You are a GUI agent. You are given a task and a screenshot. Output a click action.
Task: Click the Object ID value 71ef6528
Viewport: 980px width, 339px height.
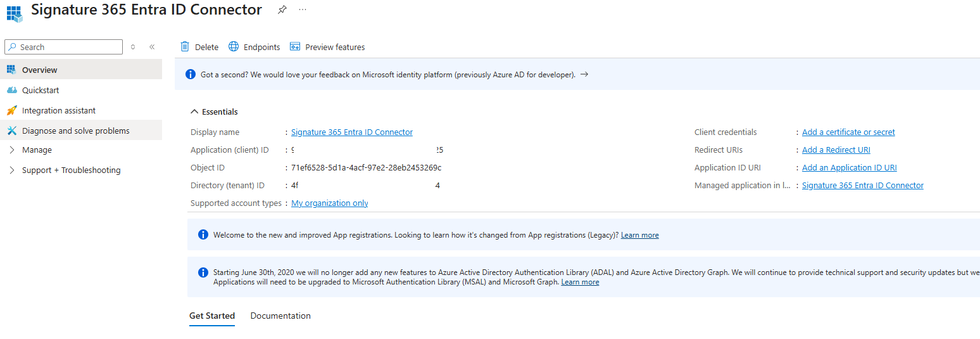(366, 168)
